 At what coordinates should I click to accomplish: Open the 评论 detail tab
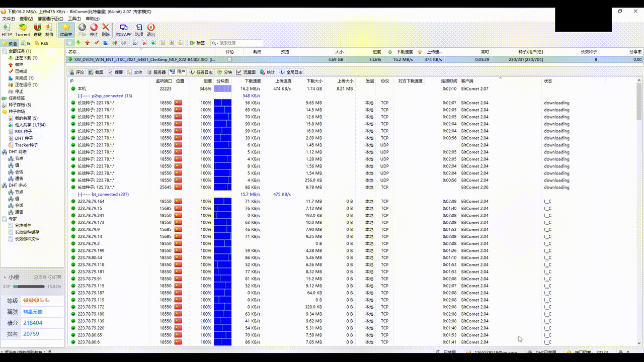(x=77, y=72)
